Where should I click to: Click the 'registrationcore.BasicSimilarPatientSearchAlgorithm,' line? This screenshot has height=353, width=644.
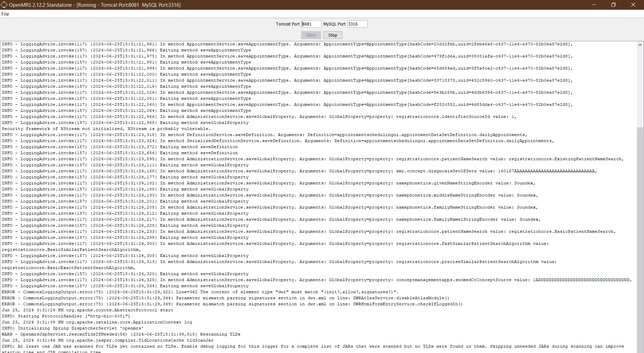click(x=71, y=250)
